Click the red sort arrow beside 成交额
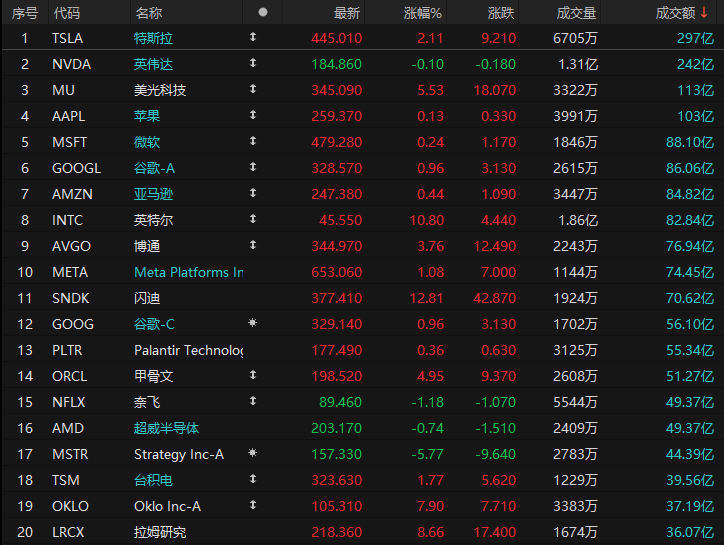The image size is (724, 545). point(704,12)
